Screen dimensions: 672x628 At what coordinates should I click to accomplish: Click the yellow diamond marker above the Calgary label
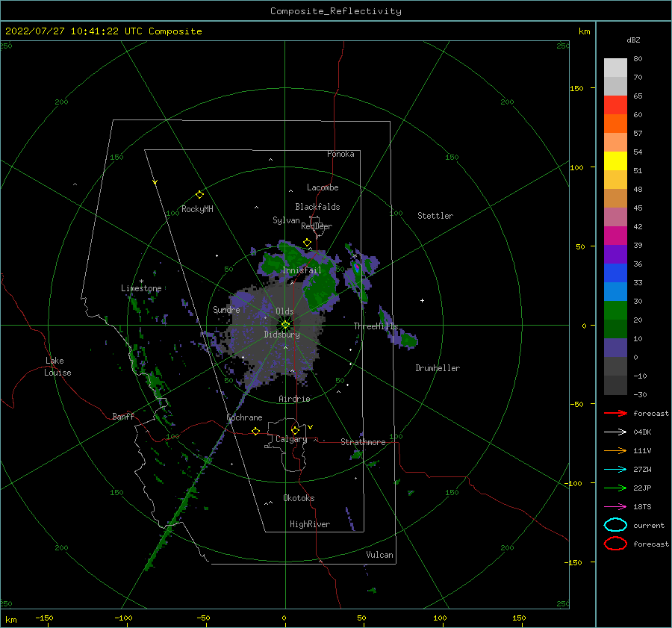point(295,430)
